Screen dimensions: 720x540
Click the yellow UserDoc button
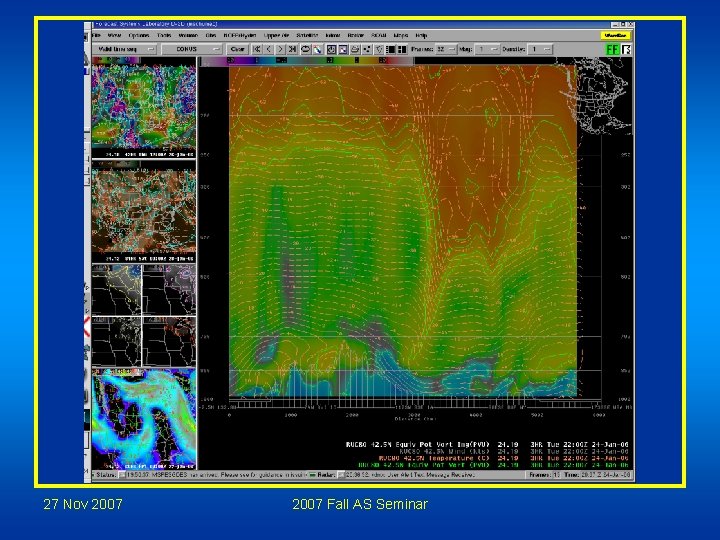pyautogui.click(x=615, y=35)
